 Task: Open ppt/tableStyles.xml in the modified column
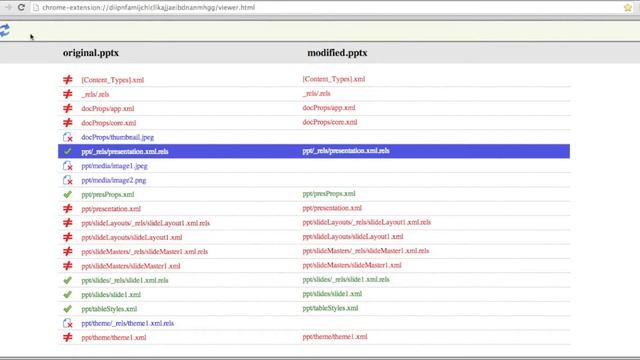click(330, 308)
